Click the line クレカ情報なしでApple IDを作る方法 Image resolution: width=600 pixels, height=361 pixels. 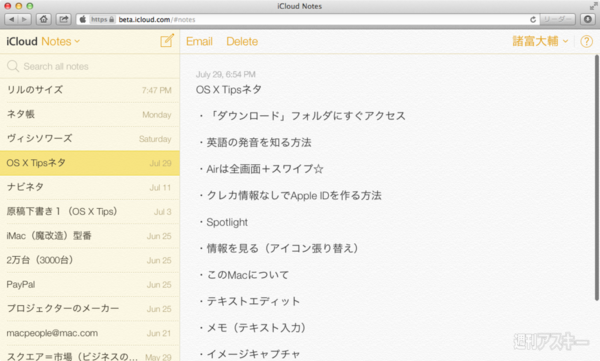coord(290,196)
